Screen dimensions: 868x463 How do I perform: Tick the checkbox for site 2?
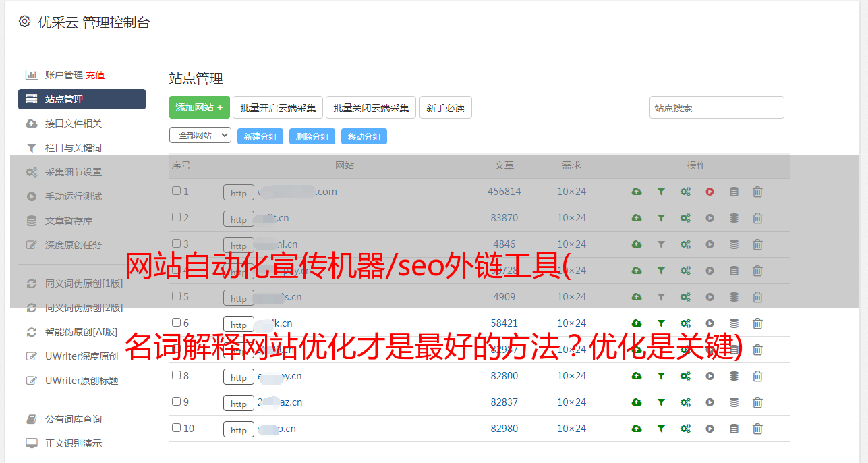[176, 217]
